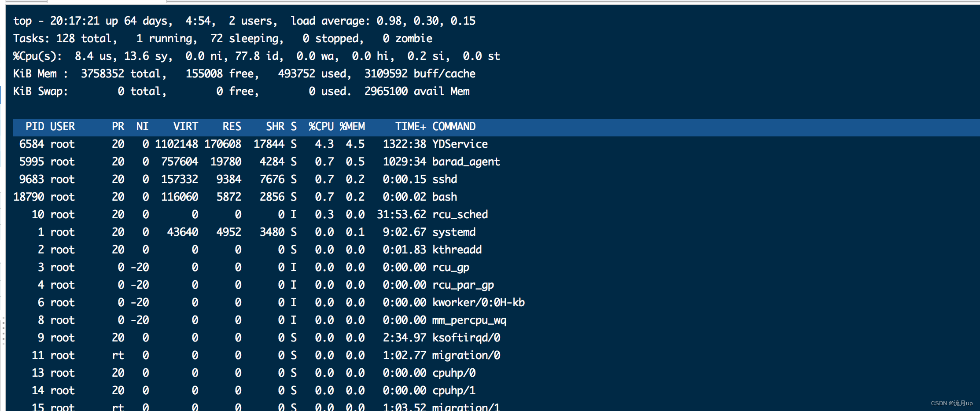The width and height of the screenshot is (980, 411).
Task: Click the 9:02.67 TIME+ value
Action: [405, 232]
